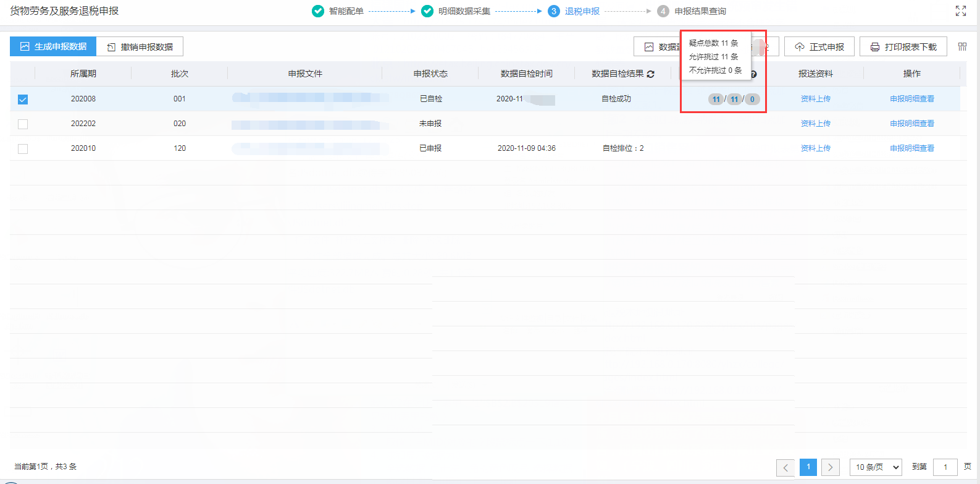
Task: Click batch cell 120
Action: tap(180, 148)
